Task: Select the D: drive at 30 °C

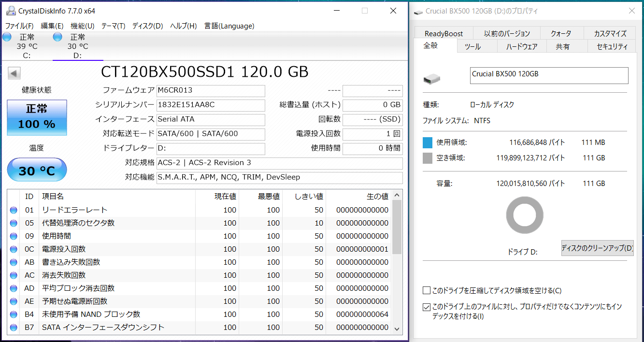Action: pos(77,46)
